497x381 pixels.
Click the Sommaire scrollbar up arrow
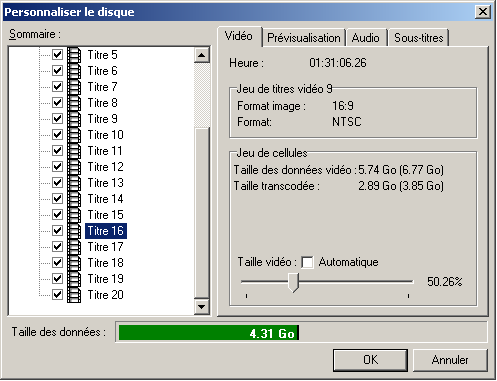[201, 55]
